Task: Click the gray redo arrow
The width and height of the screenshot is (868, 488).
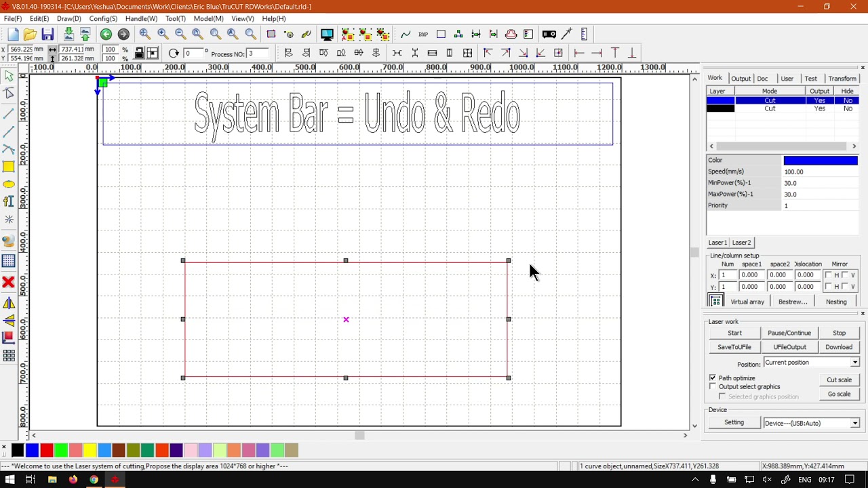Action: click(123, 35)
